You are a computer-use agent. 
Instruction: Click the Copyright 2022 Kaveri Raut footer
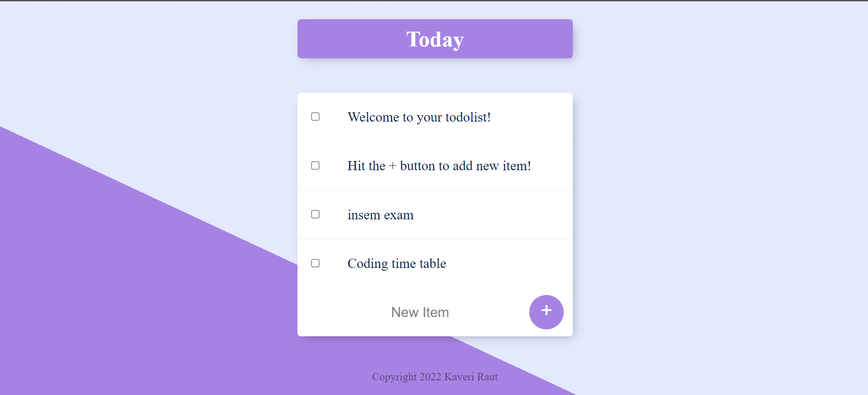point(434,377)
